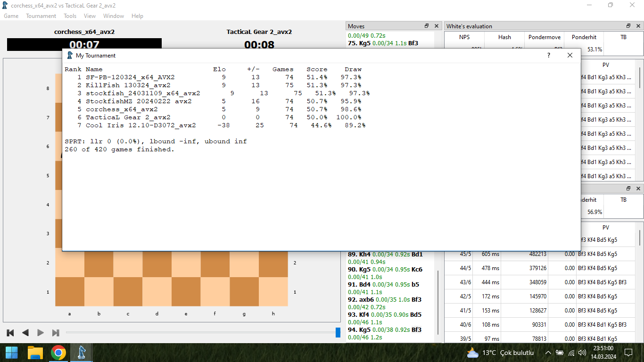644x362 pixels.
Task: Click the help question mark in My Tournament
Action: coord(548,55)
